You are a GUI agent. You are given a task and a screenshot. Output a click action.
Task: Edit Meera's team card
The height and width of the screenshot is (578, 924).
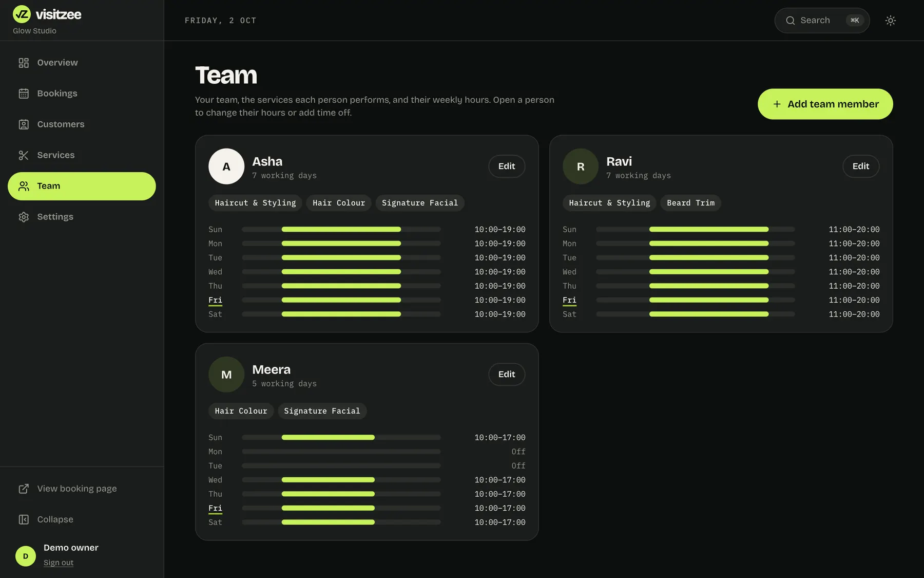pos(507,375)
